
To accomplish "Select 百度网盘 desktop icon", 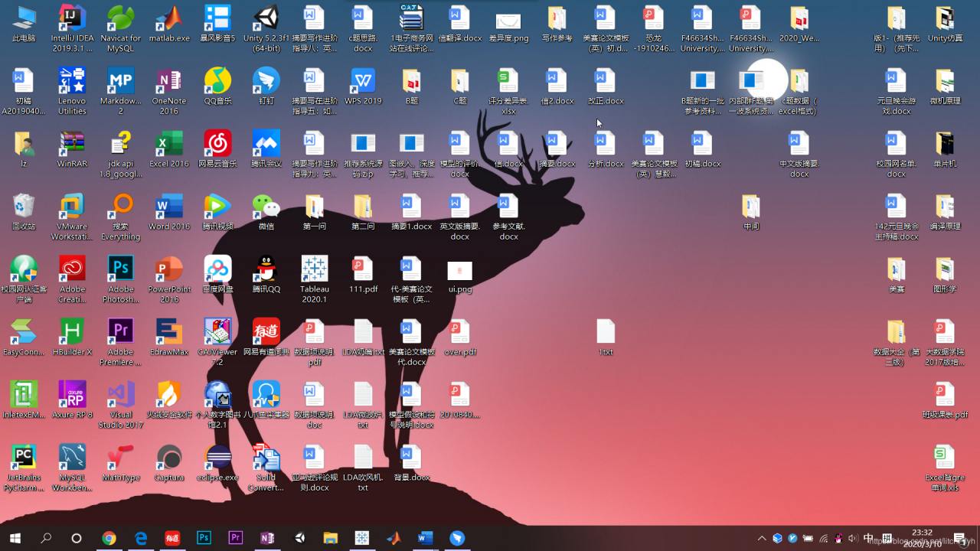I will [218, 275].
